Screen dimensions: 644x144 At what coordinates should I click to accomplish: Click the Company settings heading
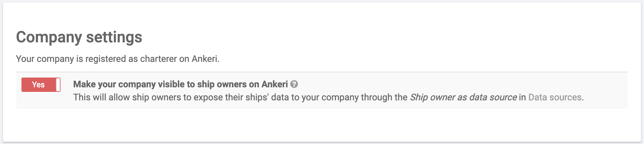coord(79,37)
